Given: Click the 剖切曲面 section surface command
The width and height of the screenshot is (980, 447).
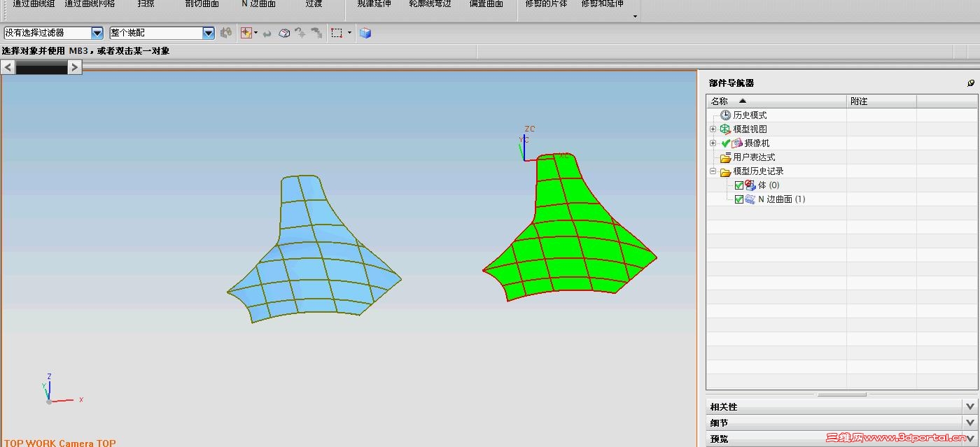Looking at the screenshot, I should click(x=202, y=4).
